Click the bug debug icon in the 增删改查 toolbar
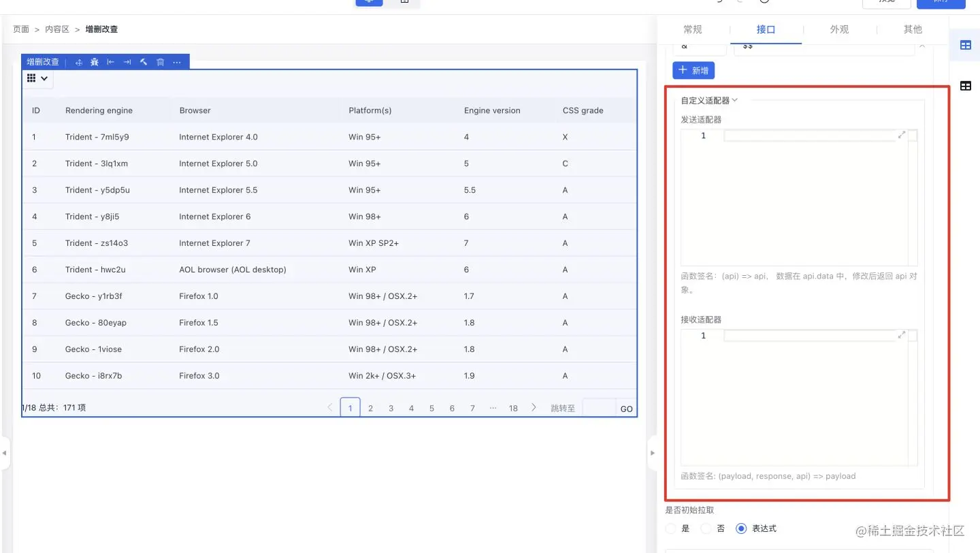Screen dimensions: 980x553 (95, 62)
